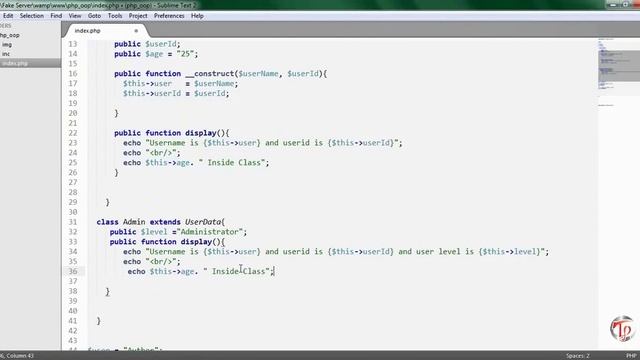
Task: Click the Spaces: 2 indentation setting
Action: (x=578, y=356)
